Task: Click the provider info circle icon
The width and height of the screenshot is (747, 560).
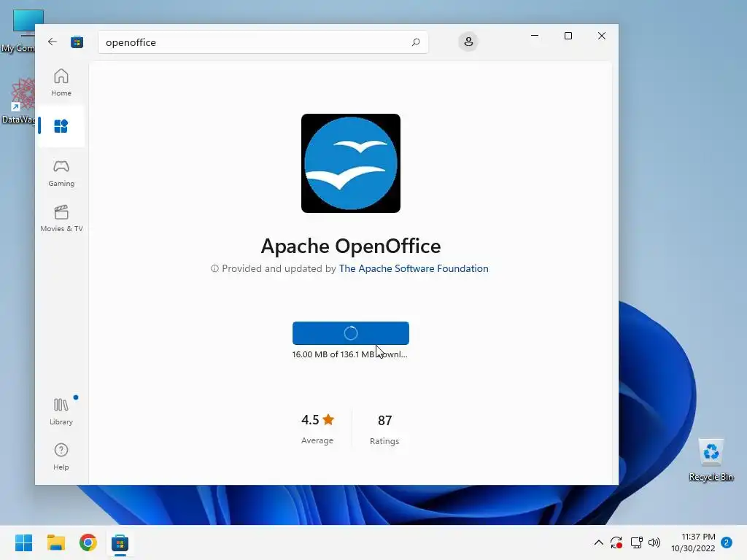Action: click(x=215, y=268)
